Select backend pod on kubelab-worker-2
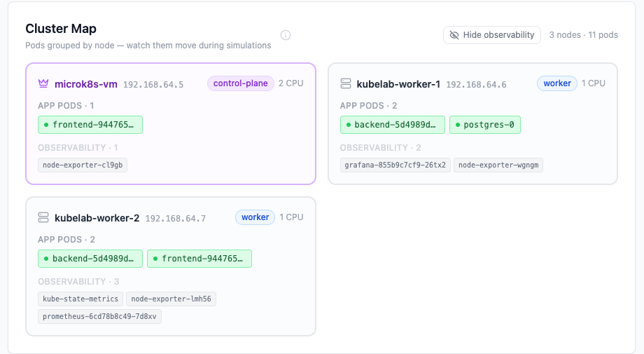 (x=90, y=259)
